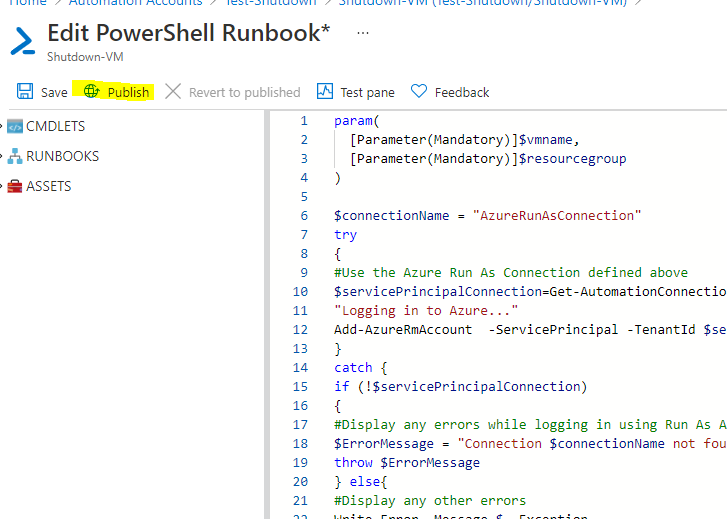Click the ASSETS toolbox icon
The image size is (727, 519).
[15, 186]
